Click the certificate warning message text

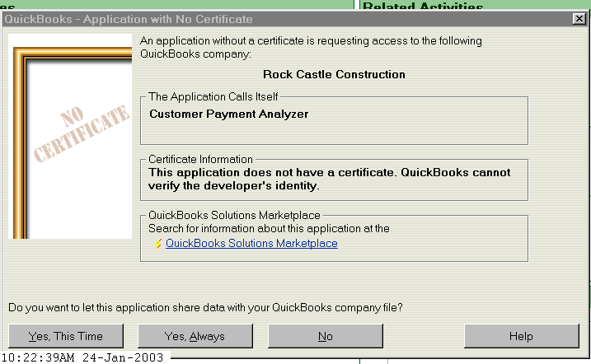[x=329, y=180]
